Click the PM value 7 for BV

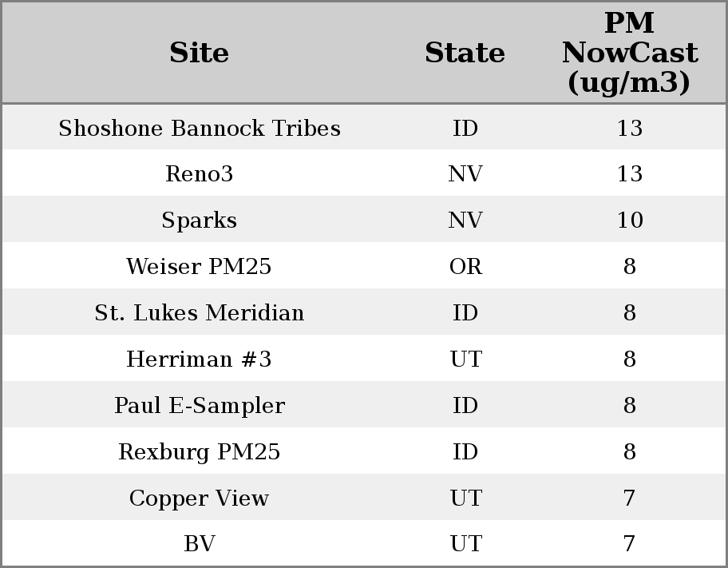(x=629, y=544)
